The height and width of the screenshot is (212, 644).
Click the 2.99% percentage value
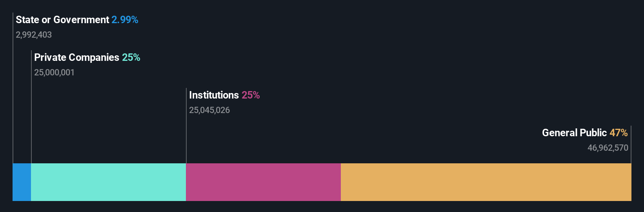(x=125, y=20)
